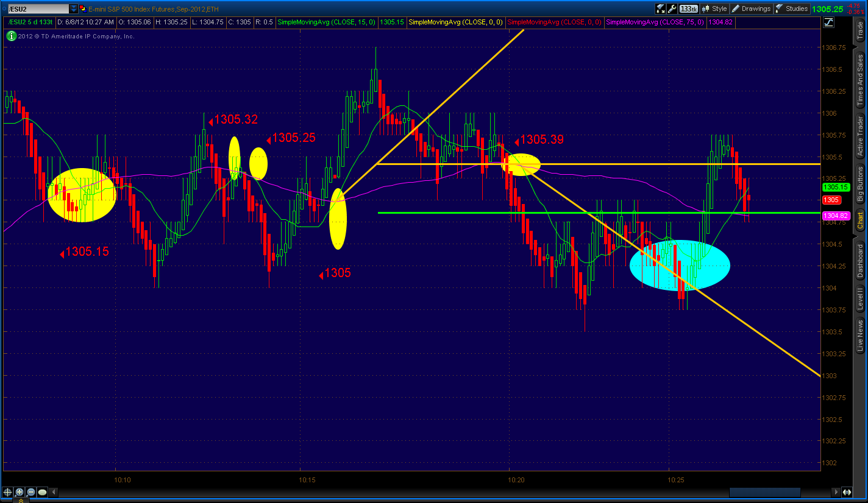Click the 'D: 6/8/12 10:27 AM' date cell
The width and height of the screenshot is (868, 503).
pos(85,22)
